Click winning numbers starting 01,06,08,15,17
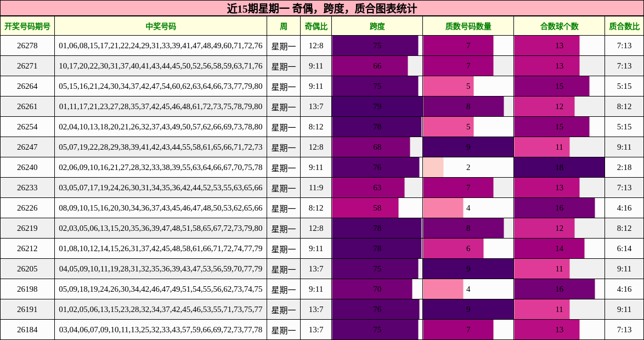Screen dimensions: 644x340 pyautogui.click(x=161, y=46)
